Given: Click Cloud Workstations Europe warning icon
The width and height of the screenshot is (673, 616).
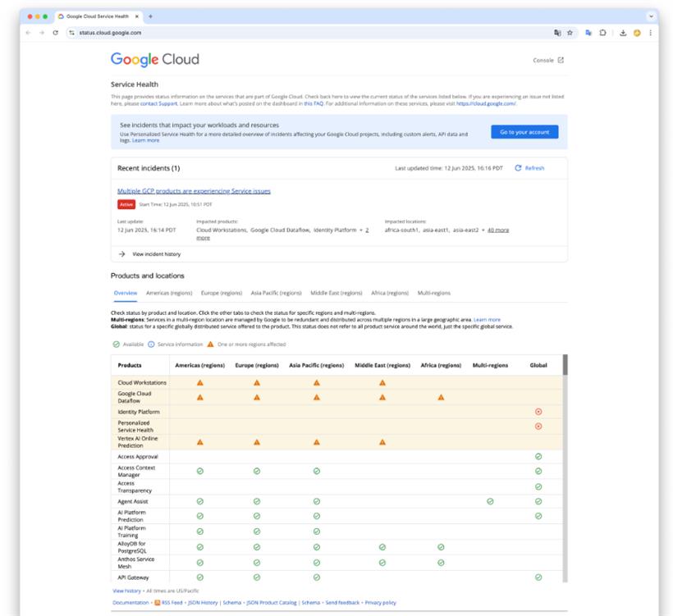Looking at the screenshot, I should click(257, 382).
